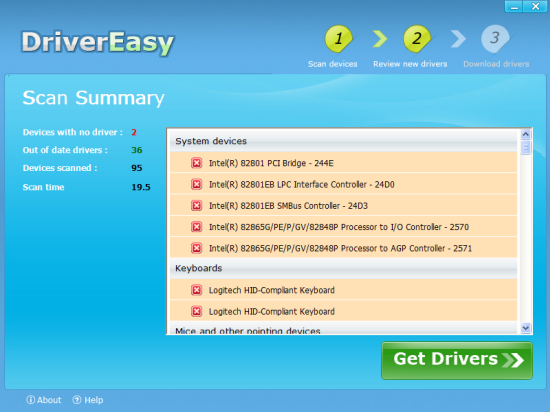The image size is (550, 412).
Task: Click the Get Drivers button
Action: pos(457,360)
